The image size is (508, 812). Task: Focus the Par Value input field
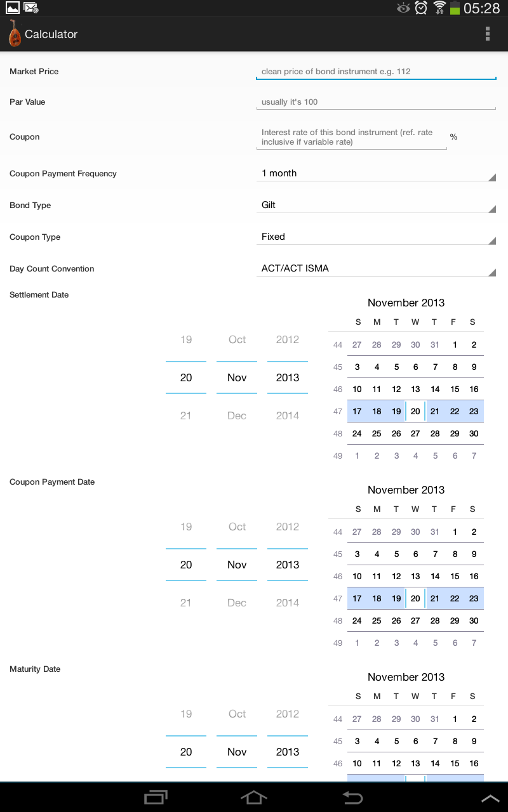[x=376, y=102]
